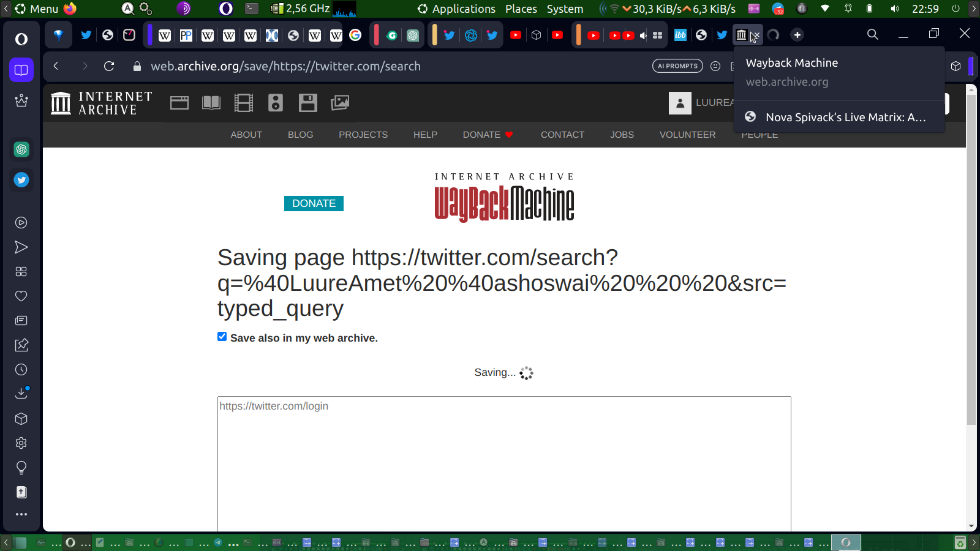
Task: Close the Wayback Machine tab
Action: [756, 36]
